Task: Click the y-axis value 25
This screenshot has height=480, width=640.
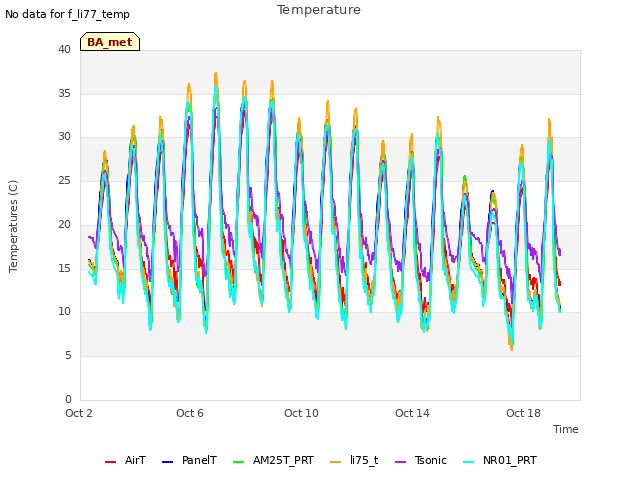Action: pos(64,180)
